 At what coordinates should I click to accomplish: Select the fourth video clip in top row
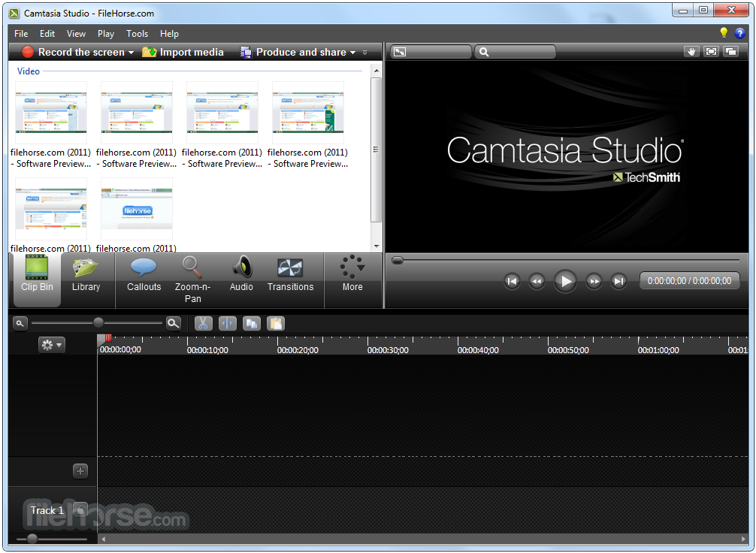[308, 113]
